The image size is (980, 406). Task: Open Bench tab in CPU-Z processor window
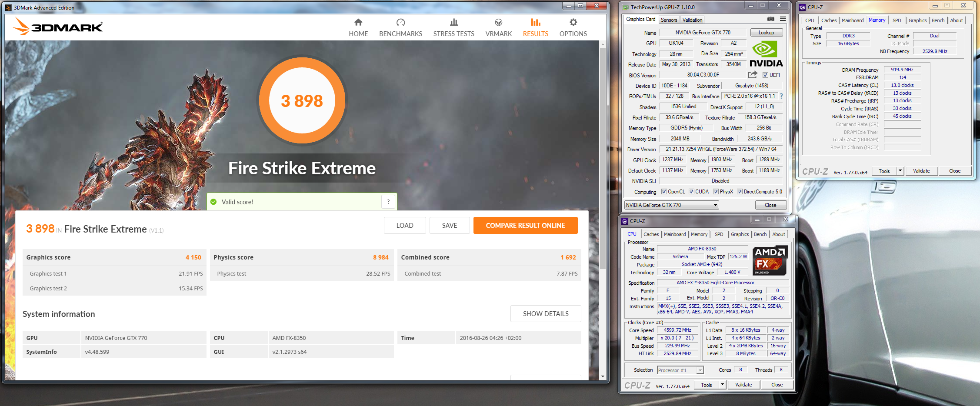coord(760,234)
